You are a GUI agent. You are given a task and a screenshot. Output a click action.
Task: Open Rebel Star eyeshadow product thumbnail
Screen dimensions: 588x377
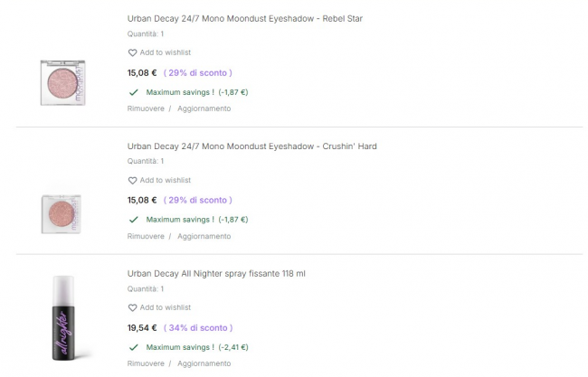[62, 81]
